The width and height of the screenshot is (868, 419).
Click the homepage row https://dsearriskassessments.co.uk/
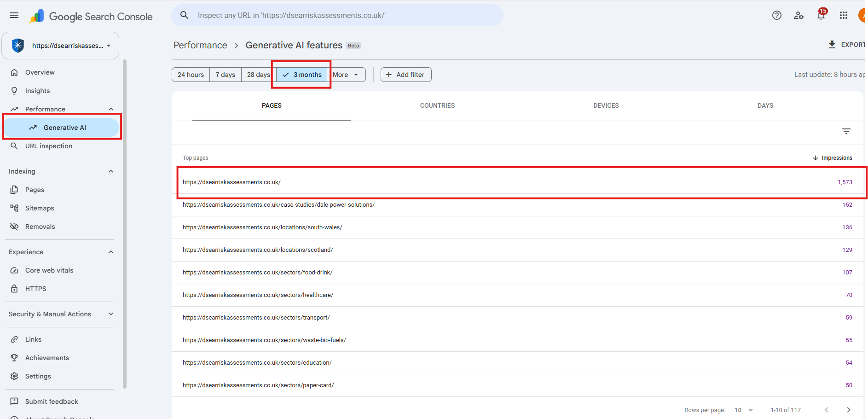pos(517,182)
